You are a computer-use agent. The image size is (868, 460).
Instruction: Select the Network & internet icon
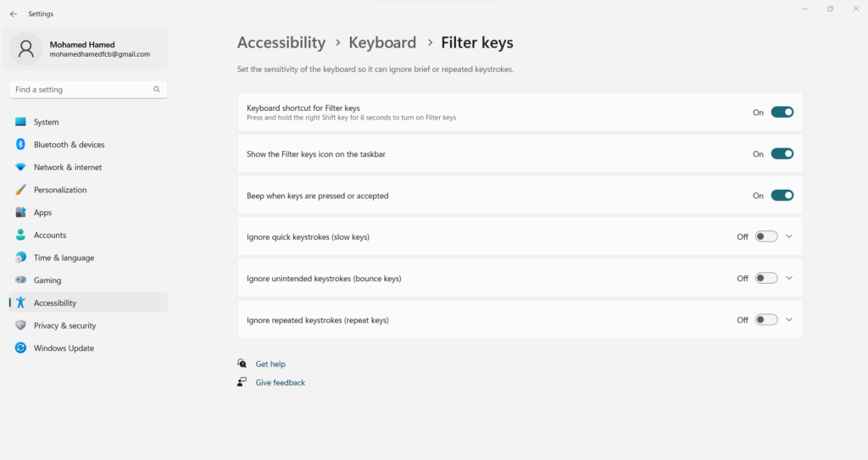(21, 168)
